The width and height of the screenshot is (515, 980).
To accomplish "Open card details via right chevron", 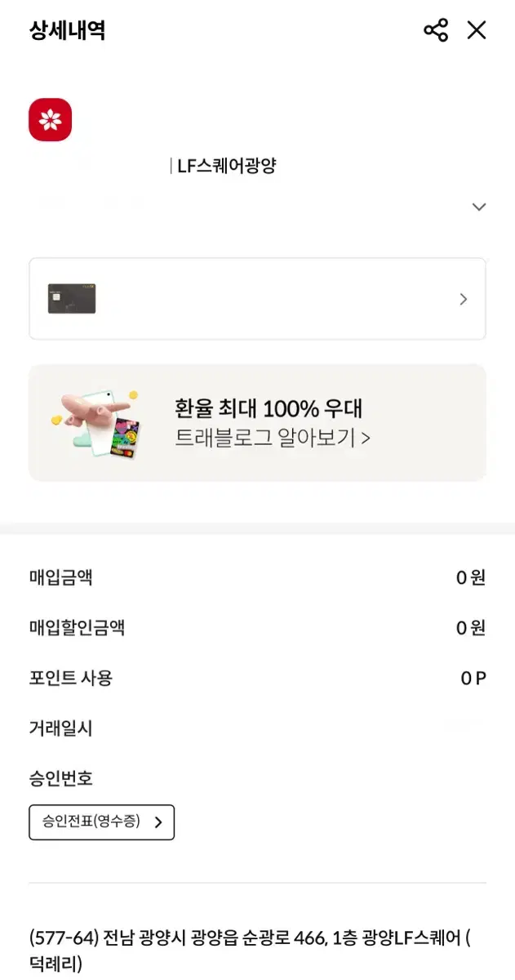I will 464,299.
